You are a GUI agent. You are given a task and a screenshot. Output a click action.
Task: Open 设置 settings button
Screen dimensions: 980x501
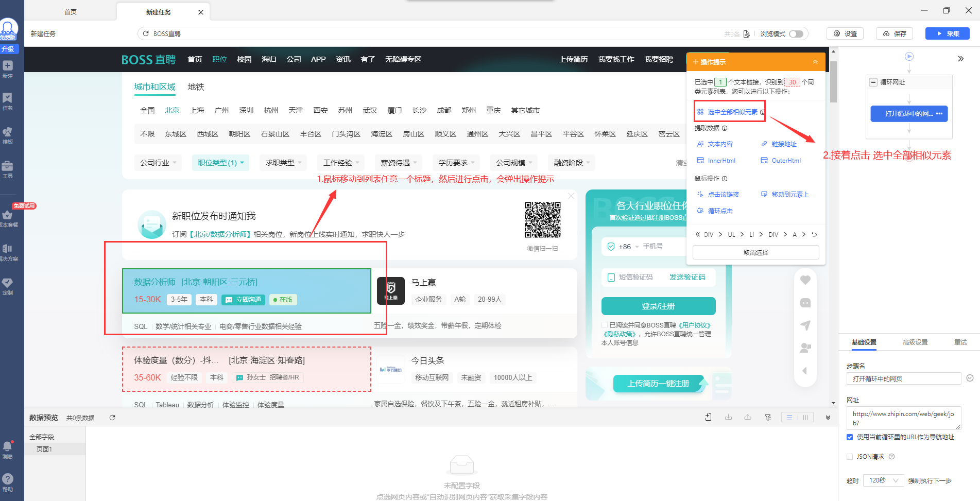[x=845, y=33]
